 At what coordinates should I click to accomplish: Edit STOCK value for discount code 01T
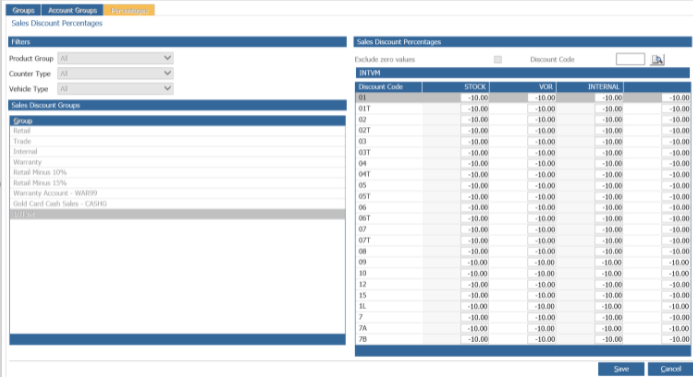[475, 109]
